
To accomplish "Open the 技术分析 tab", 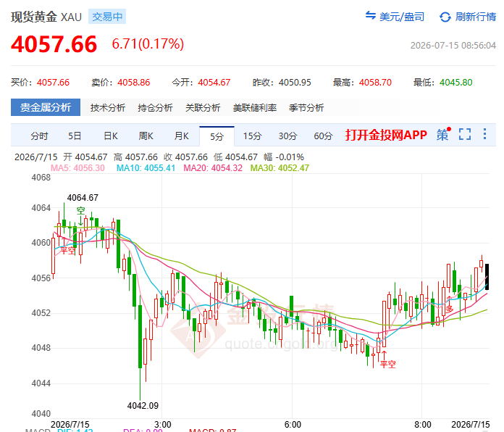I will click(108, 108).
